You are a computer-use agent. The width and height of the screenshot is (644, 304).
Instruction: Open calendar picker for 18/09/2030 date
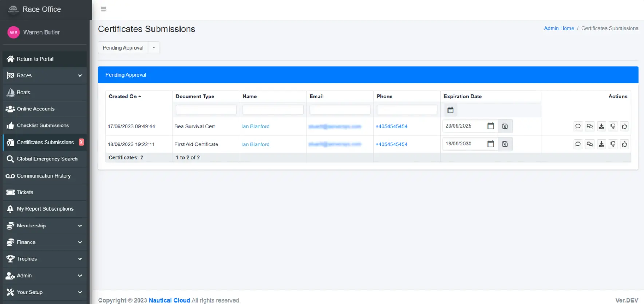click(491, 144)
